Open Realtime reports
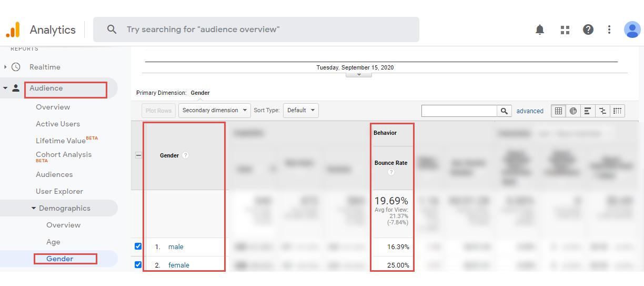Image resolution: width=644 pixels, height=286 pixels. [45, 67]
